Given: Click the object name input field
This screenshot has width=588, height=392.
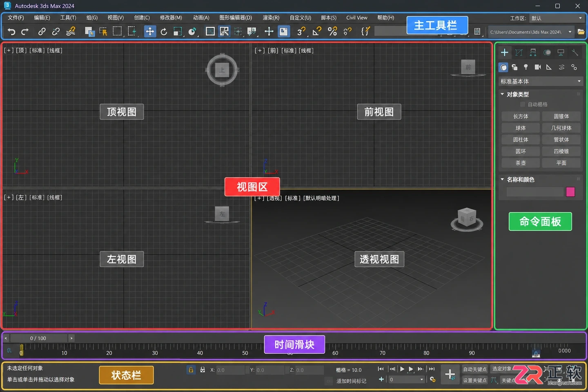Looking at the screenshot, I should point(535,192).
